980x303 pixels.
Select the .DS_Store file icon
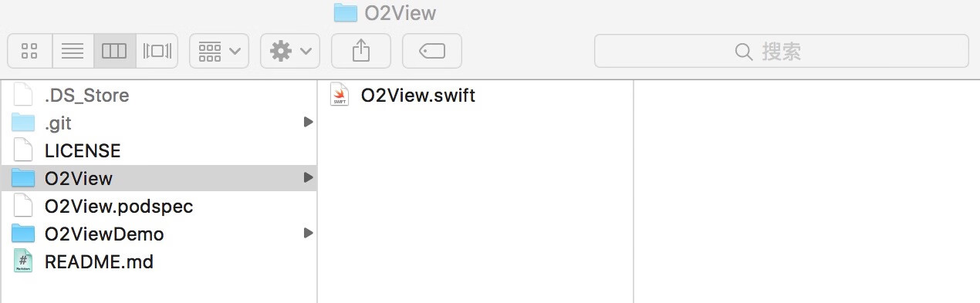point(24,95)
